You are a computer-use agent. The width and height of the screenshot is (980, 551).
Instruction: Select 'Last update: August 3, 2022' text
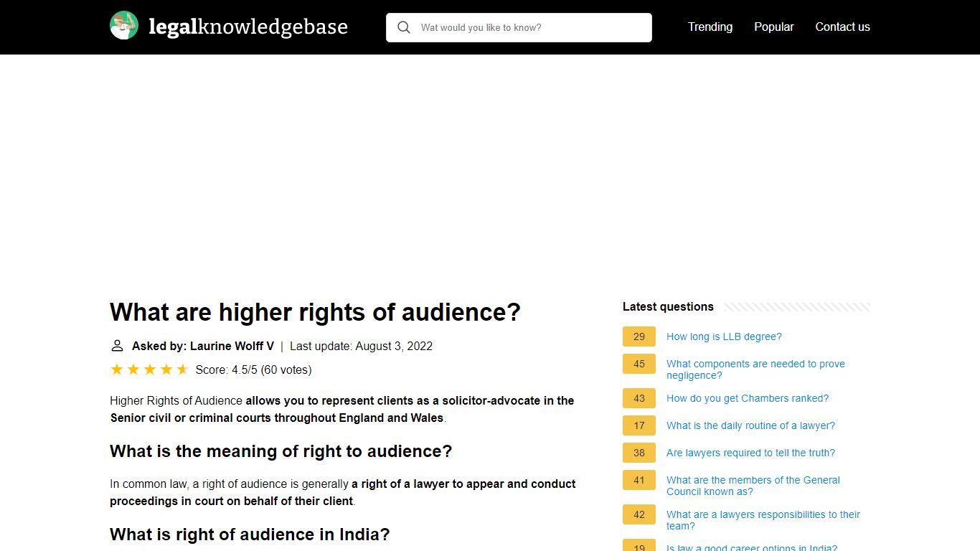pos(361,346)
